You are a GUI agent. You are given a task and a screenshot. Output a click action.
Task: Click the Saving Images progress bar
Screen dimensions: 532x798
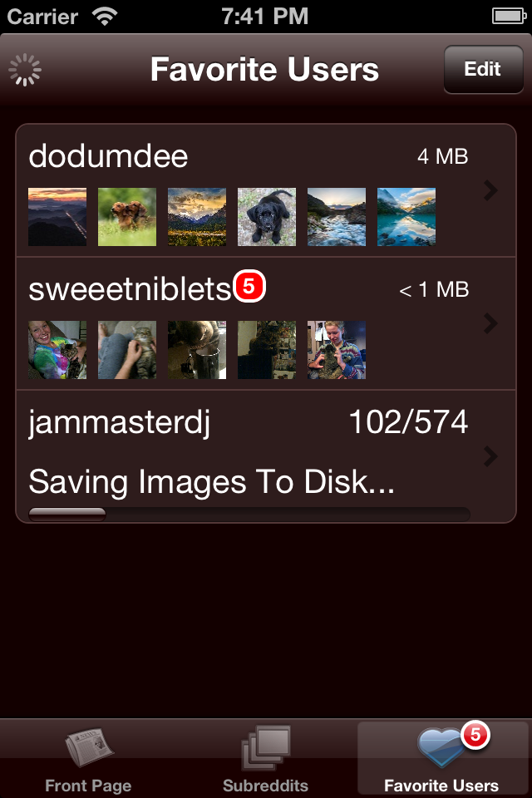click(x=249, y=514)
